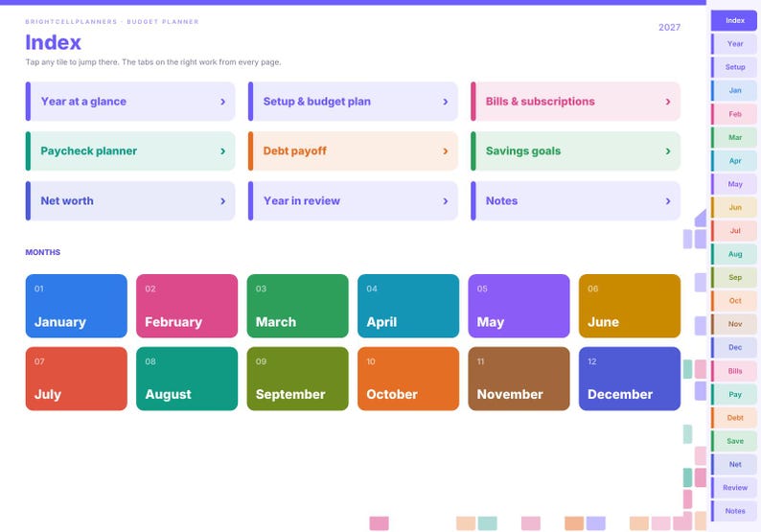761x532 pixels.
Task: Switch to the Year side tab
Action: point(734,44)
